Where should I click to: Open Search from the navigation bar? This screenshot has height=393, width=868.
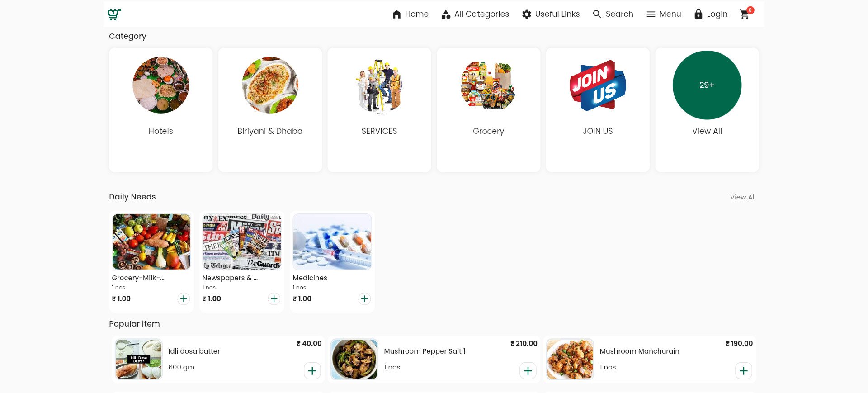click(613, 14)
